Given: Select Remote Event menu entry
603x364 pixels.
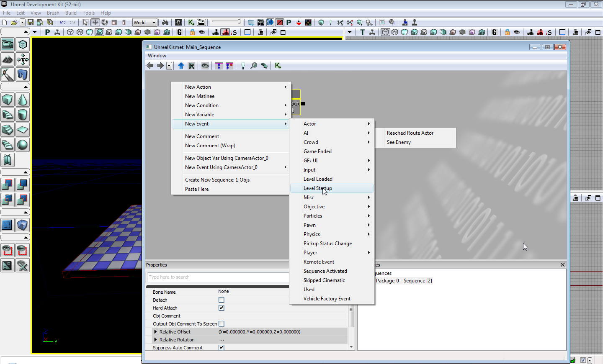Looking at the screenshot, I should pos(332,262).
